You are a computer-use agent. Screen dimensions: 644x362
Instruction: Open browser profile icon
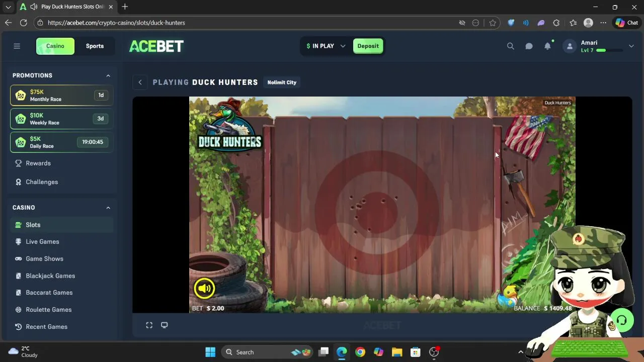pyautogui.click(x=588, y=23)
